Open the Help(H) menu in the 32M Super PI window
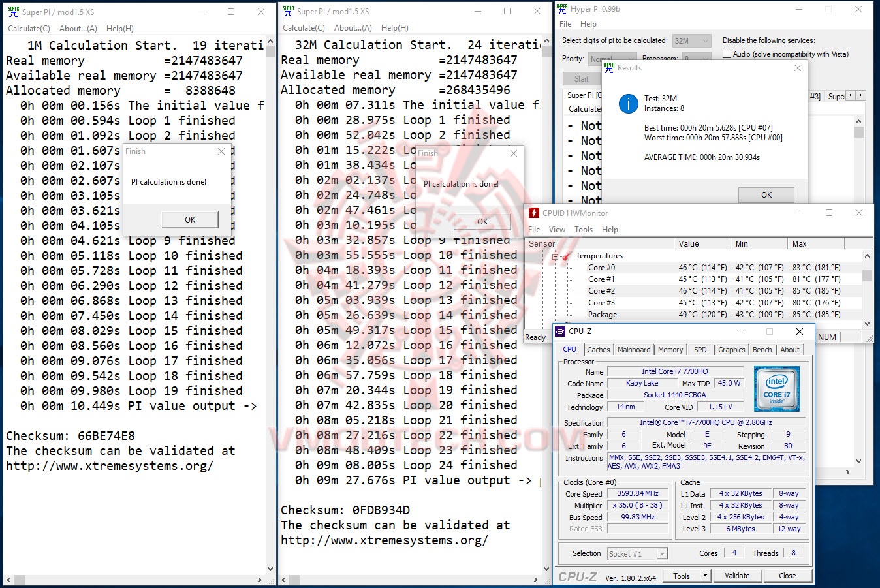 [395, 28]
